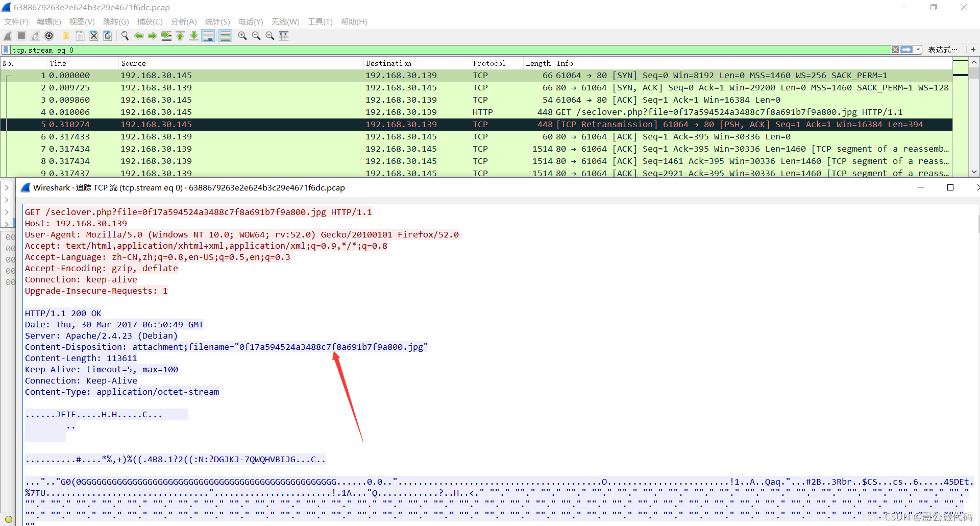This screenshot has width=980, height=526.
Task: Find a packet magnifier icon
Action: (125, 36)
